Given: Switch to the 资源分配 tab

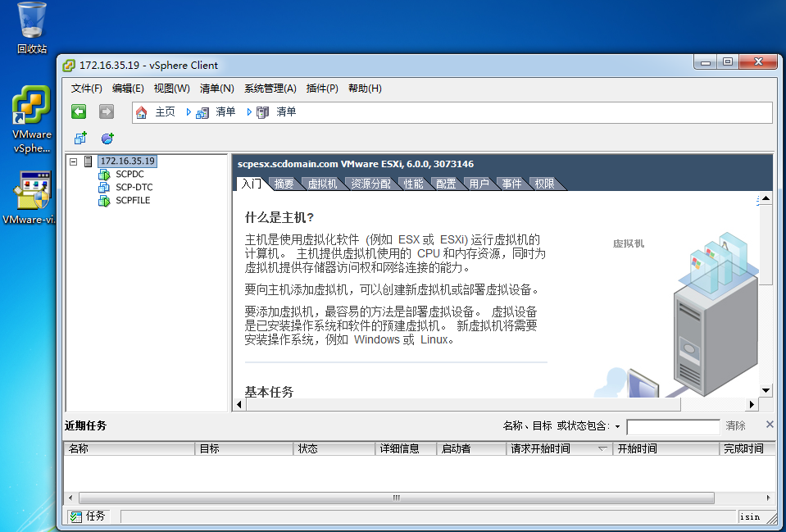Looking at the screenshot, I should click(371, 184).
